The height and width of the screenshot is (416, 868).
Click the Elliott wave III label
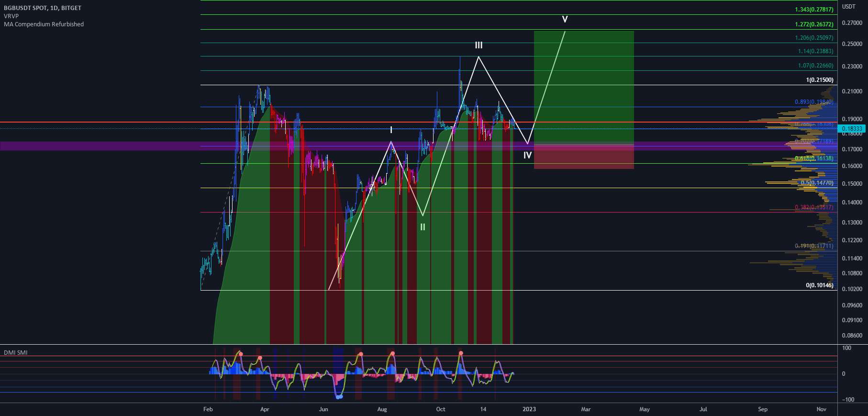pos(479,45)
